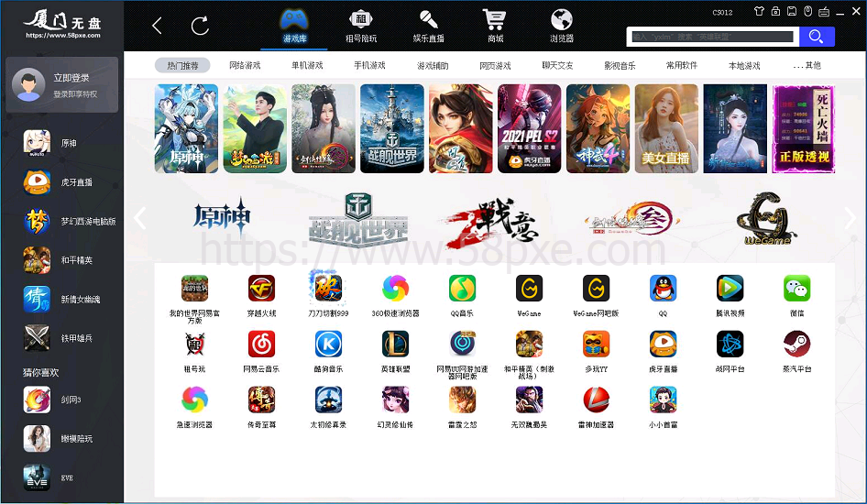Select the 影视音乐 category
867x504 pixels.
620,66
